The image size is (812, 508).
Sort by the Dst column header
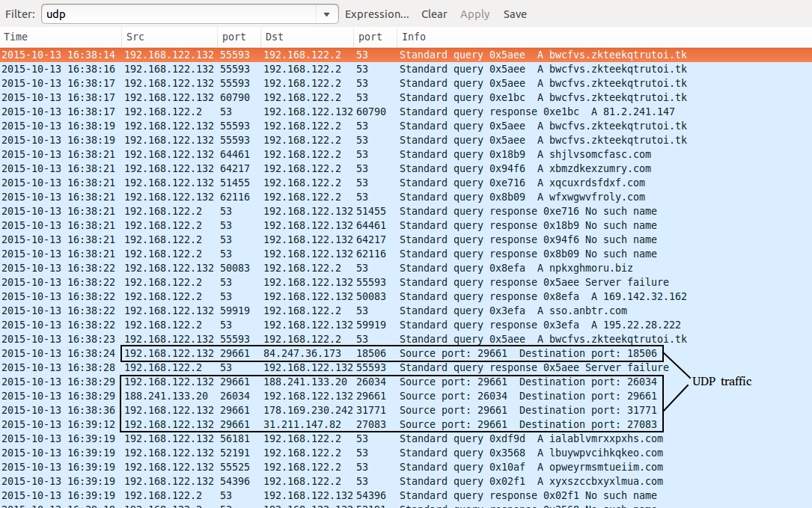307,37
